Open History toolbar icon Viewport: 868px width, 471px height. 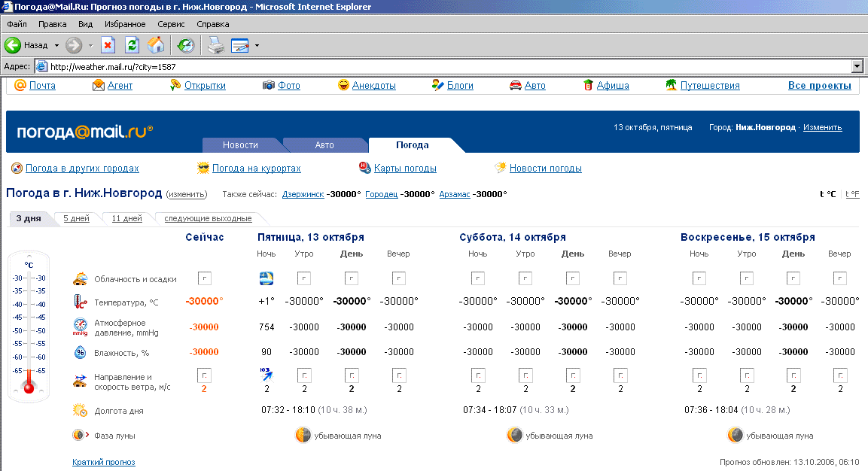click(185, 45)
